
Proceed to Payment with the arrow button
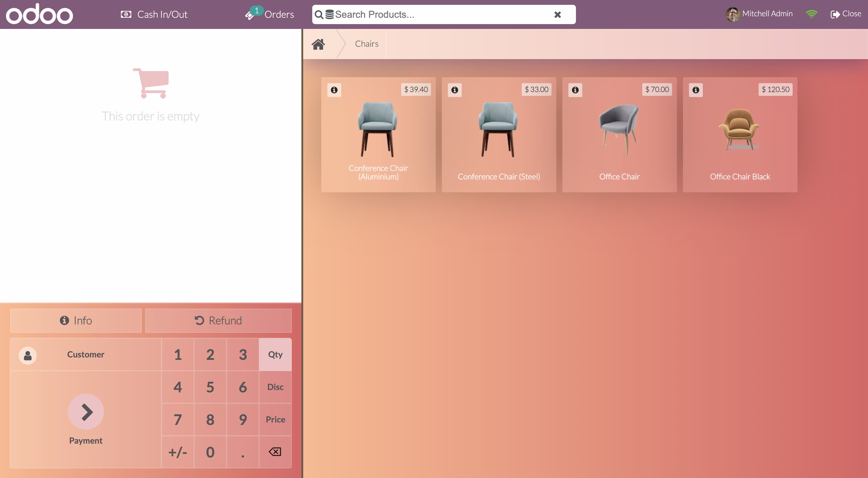[x=86, y=412]
